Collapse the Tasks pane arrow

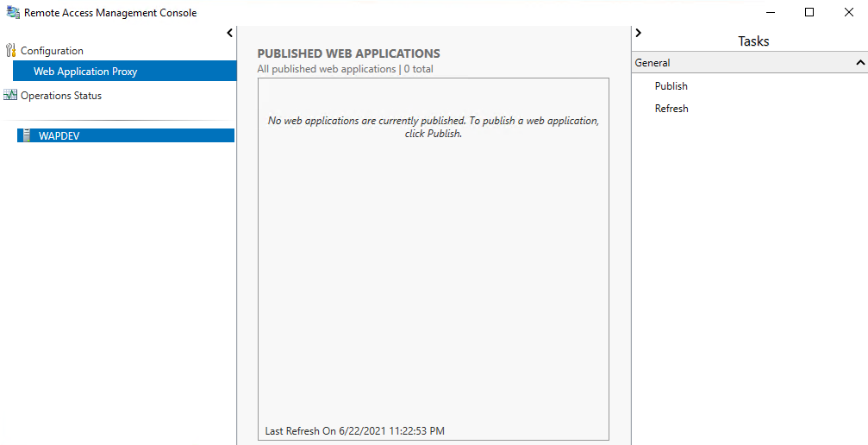tap(638, 33)
